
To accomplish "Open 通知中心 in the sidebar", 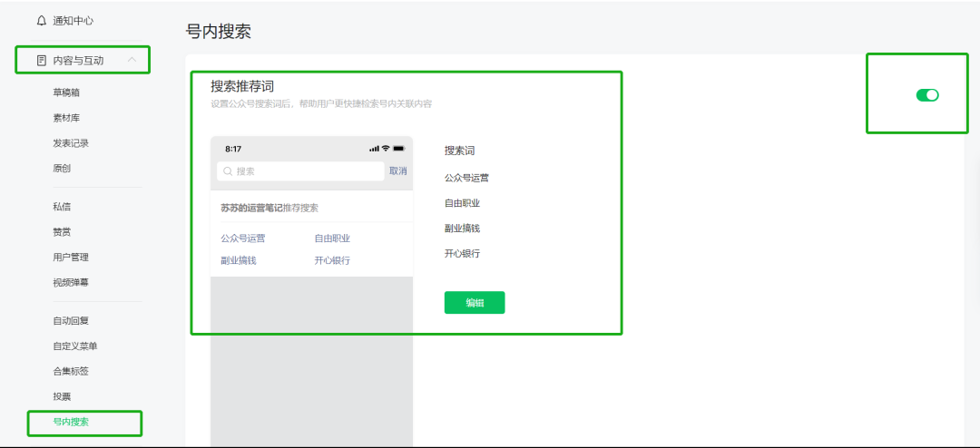I will 73,21.
